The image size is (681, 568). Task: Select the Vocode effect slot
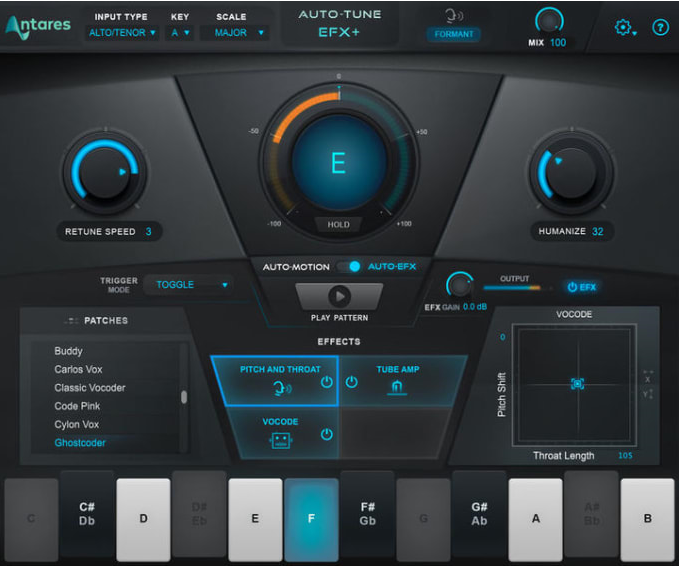[x=282, y=433]
